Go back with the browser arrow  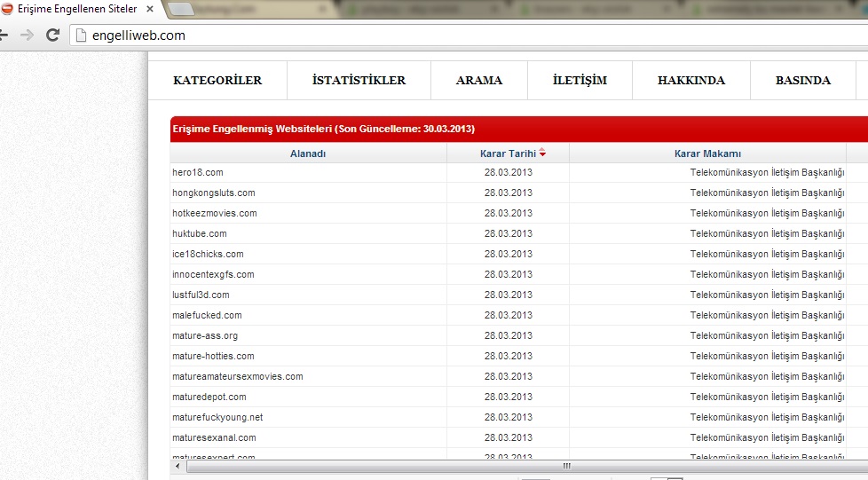4,35
